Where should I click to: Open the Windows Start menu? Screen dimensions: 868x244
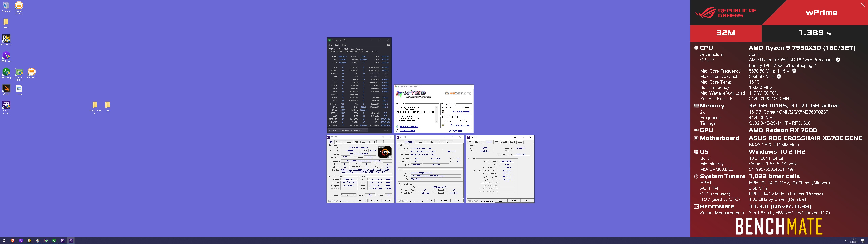pyautogui.click(x=4, y=241)
